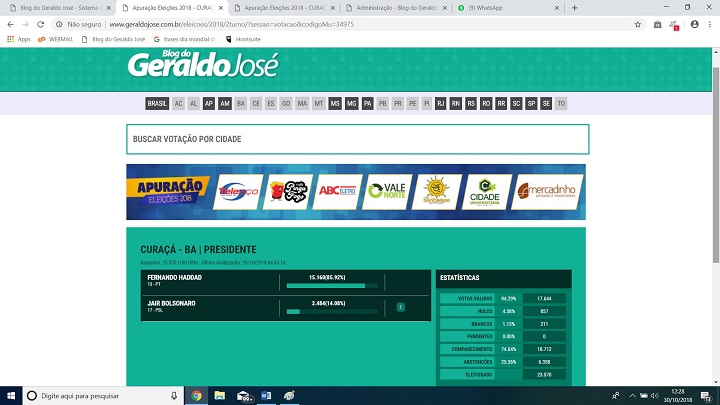Click the Buscar Votação por Cidade field
This screenshot has width=720, height=405.
tap(358, 139)
